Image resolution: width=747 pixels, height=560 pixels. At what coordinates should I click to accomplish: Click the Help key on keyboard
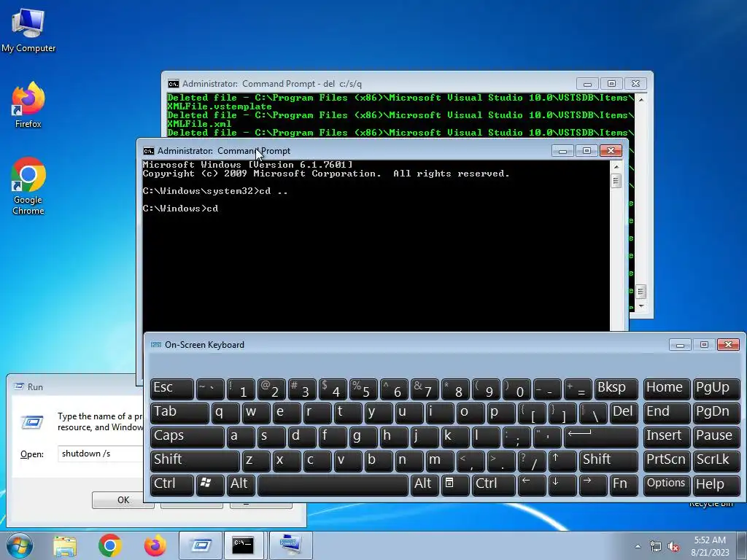pyautogui.click(x=716, y=485)
